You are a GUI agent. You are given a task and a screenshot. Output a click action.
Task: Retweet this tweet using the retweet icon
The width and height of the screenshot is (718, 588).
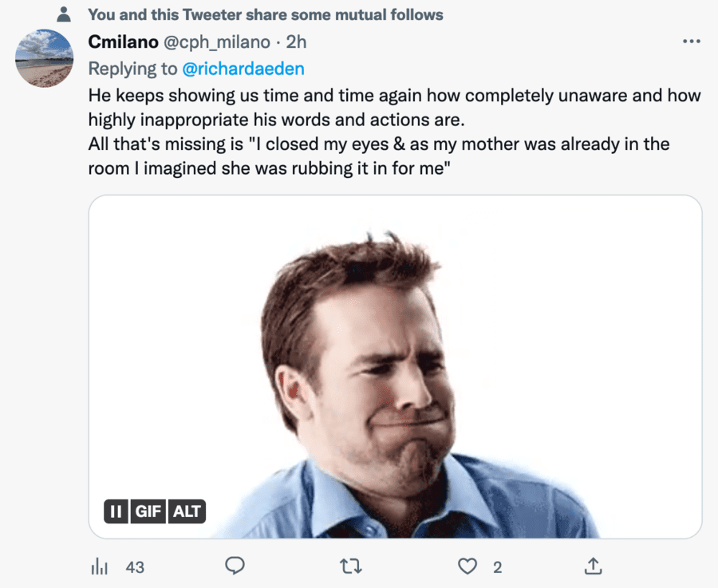[350, 566]
